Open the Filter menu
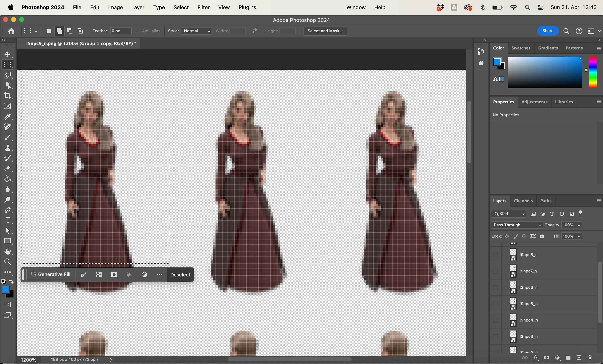Screen dimensions: 603x364 pyautogui.click(x=203, y=7)
